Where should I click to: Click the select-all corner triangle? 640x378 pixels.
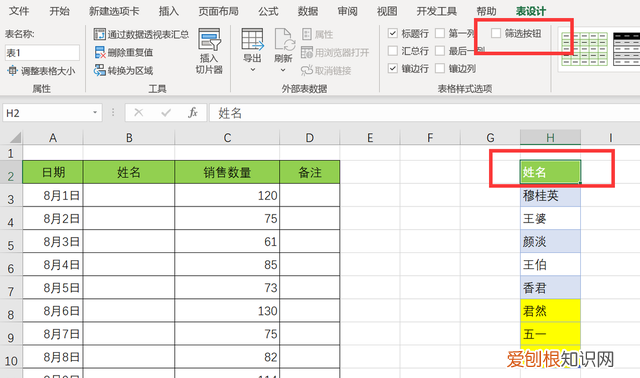point(16,137)
